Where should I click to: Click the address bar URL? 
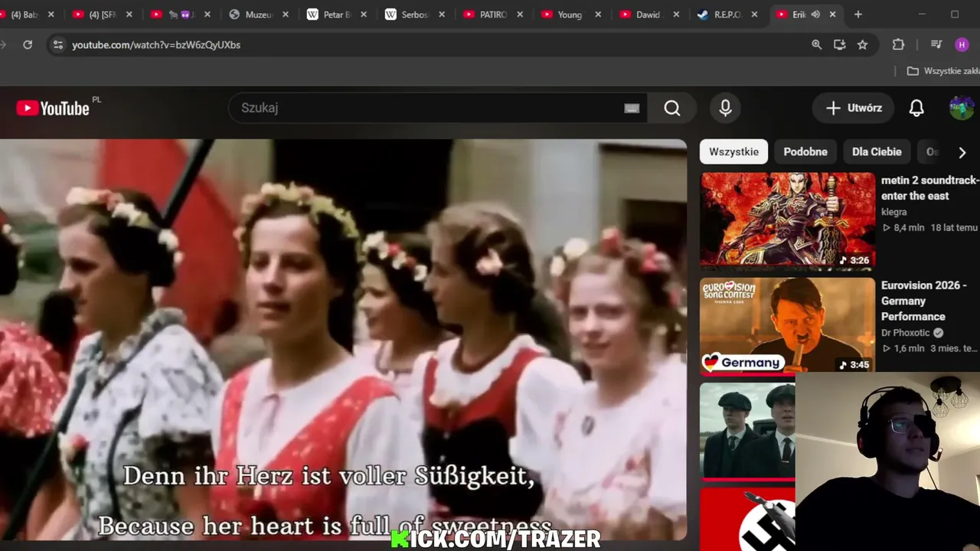[x=156, y=44]
